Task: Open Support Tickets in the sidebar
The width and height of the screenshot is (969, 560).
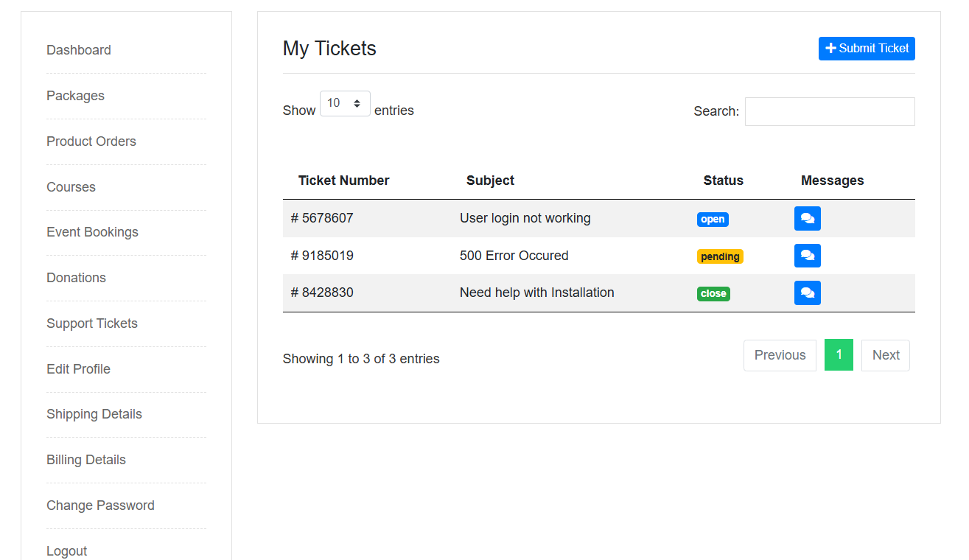Action: 91,323
